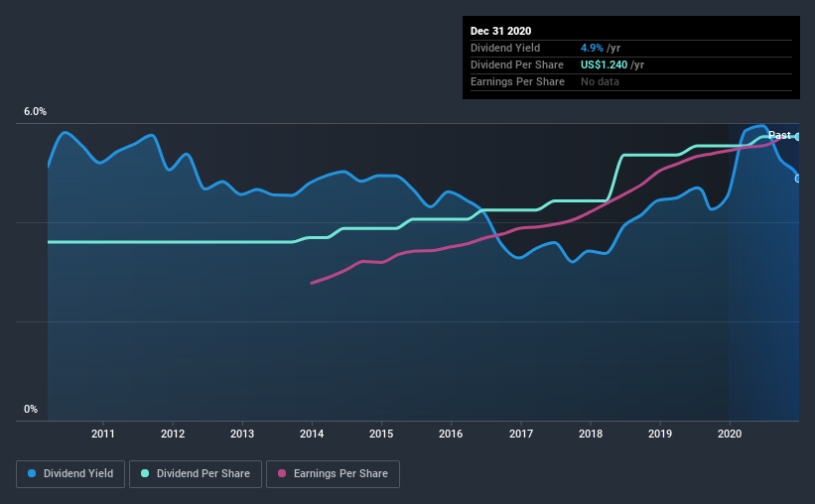Image resolution: width=815 pixels, height=504 pixels.
Task: Click Earnings Per Share row label in tooltip
Action: click(517, 81)
